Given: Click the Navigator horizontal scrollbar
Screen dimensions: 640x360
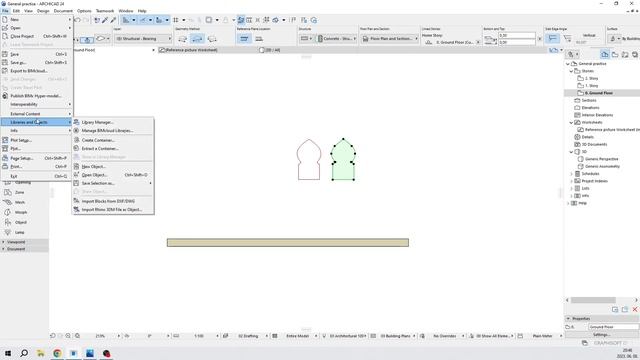Looking at the screenshot, I should [x=593, y=300].
